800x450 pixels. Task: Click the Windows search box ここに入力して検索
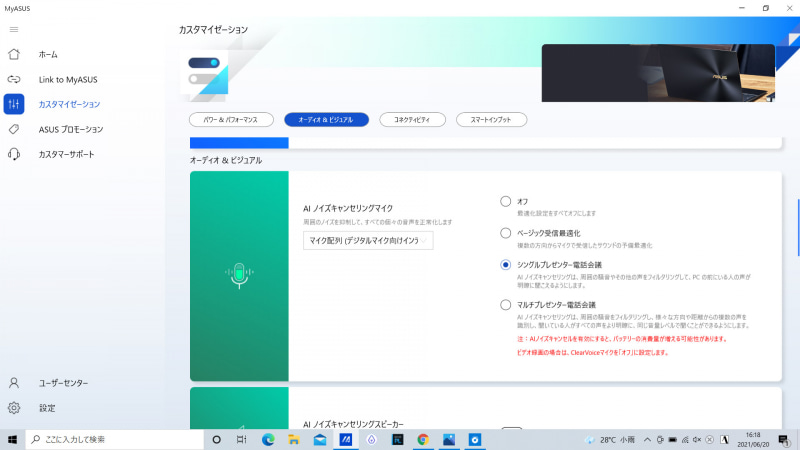point(114,439)
